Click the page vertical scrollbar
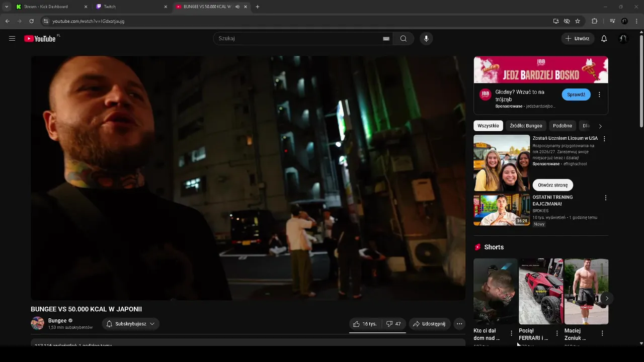Image resolution: width=644 pixels, height=362 pixels. point(641,80)
